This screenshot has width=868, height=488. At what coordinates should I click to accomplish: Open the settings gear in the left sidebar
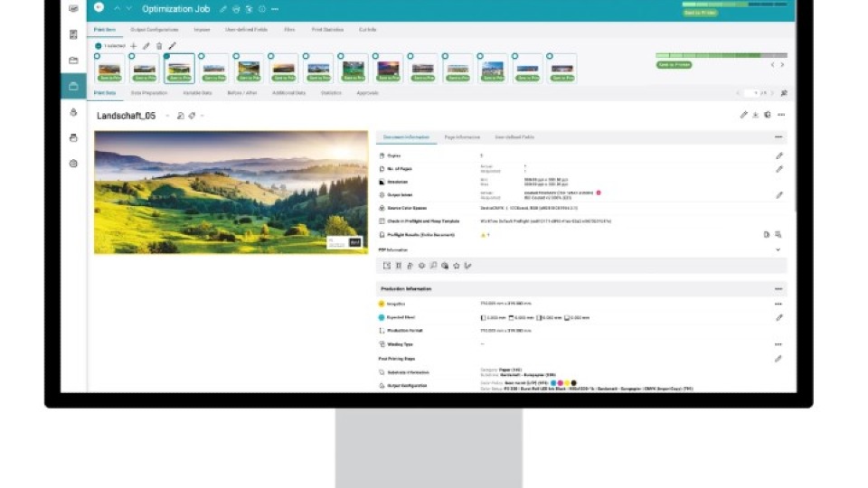pyautogui.click(x=73, y=164)
